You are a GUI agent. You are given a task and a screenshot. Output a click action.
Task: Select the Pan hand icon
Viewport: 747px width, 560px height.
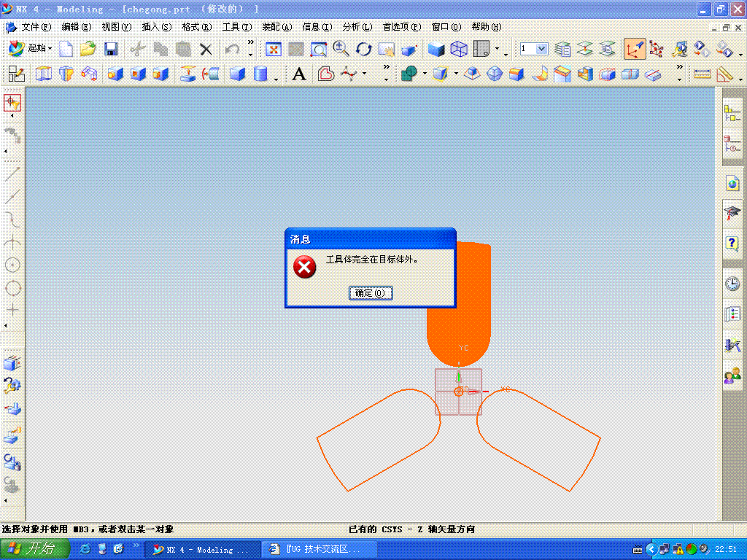[x=387, y=49]
